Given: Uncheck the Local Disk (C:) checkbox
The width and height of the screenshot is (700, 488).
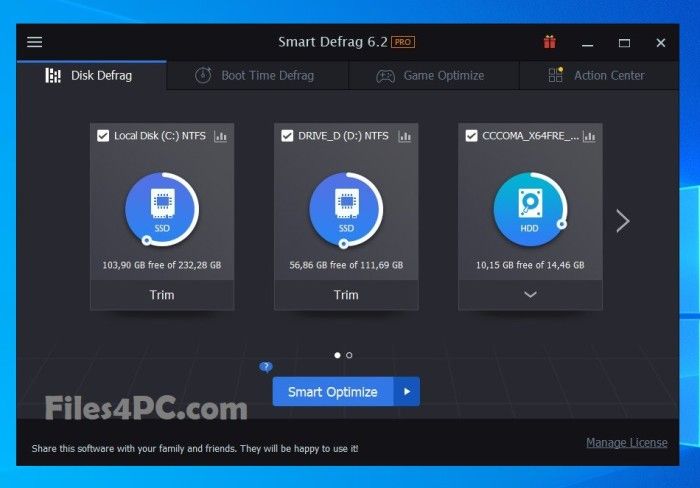Looking at the screenshot, I should [x=103, y=136].
